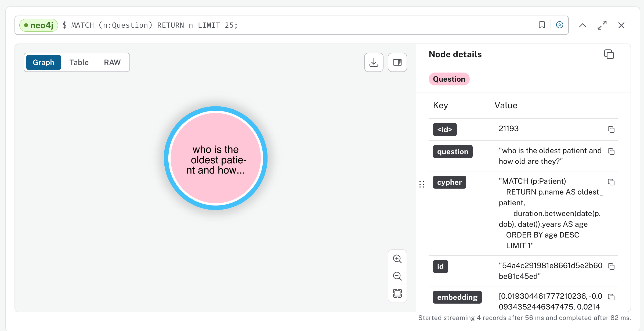Switch to the Table view tab
This screenshot has height=331, width=644.
coord(79,62)
